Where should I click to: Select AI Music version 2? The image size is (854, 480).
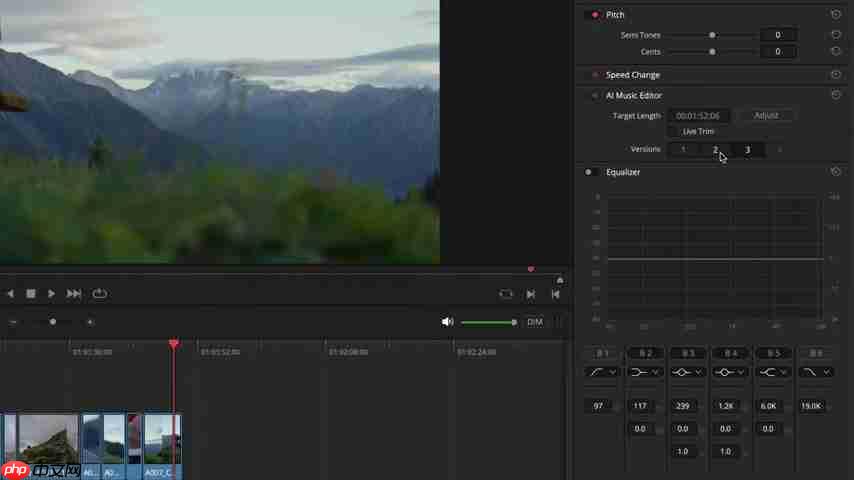(x=715, y=149)
